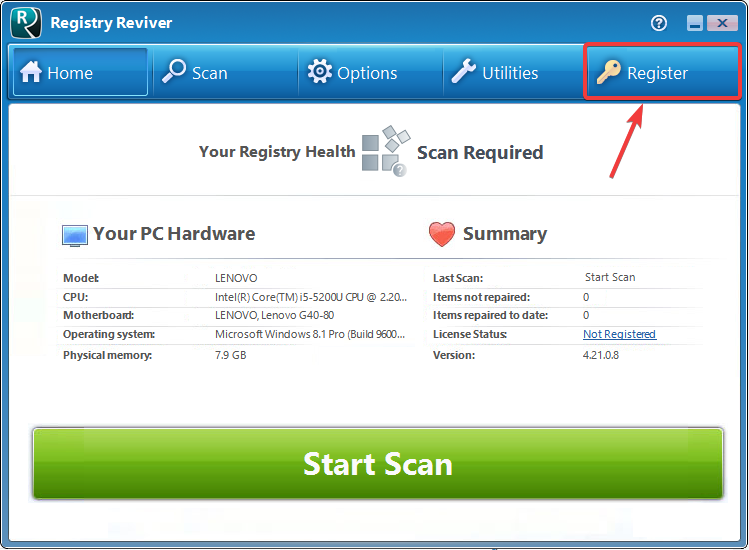The width and height of the screenshot is (749, 550).
Task: Open the Not Registered license link
Action: tap(620, 334)
